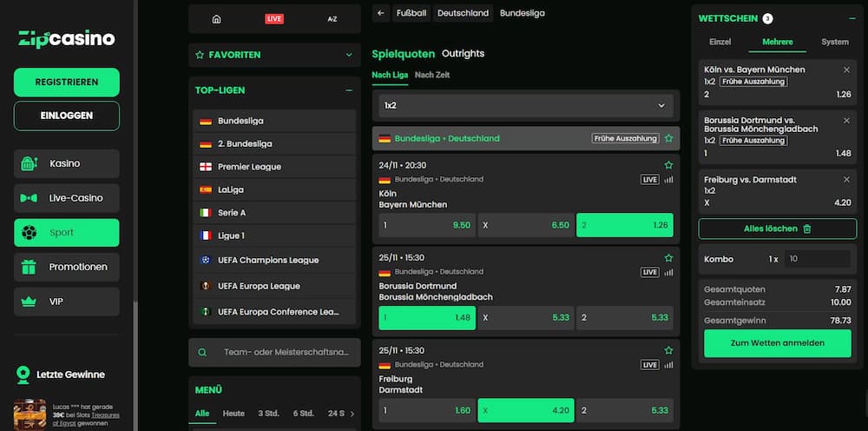Click the Zipcasino logo
Image resolution: width=868 pixels, height=431 pixels.
click(x=67, y=39)
